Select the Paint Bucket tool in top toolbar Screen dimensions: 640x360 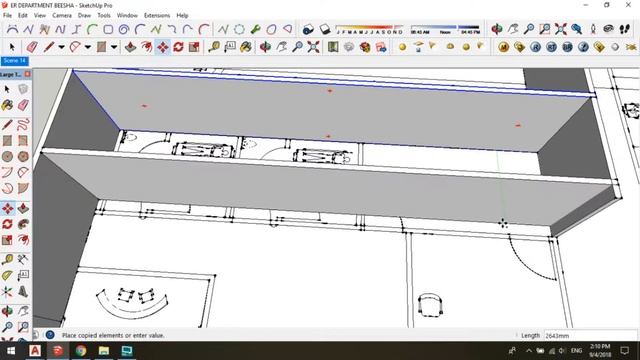(246, 47)
